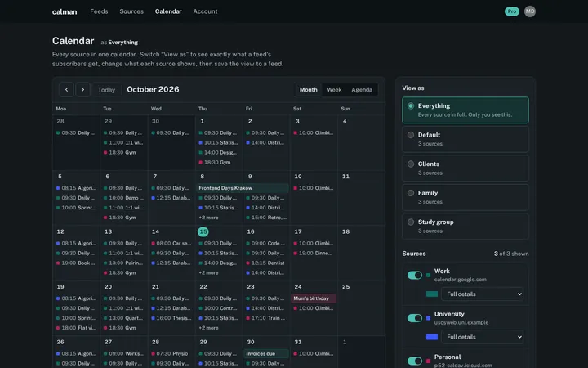
Task: Open 08:00 Car se... event on October 14
Action: pos(171,243)
